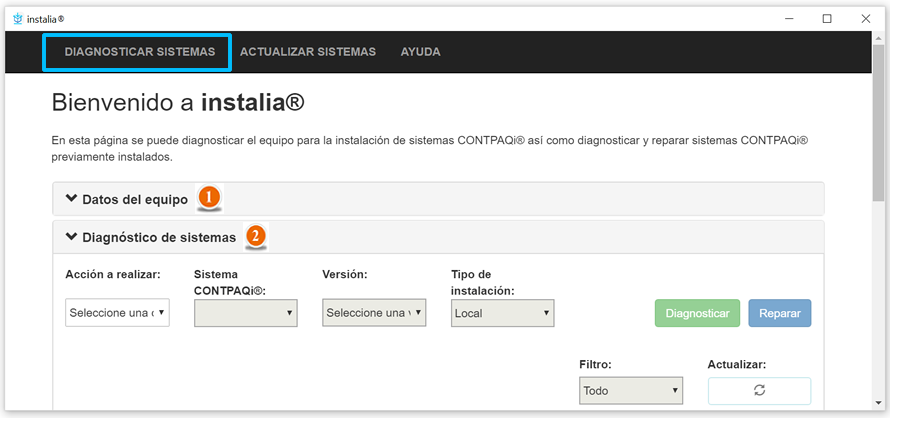Open the Filtro dropdown
The width and height of the screenshot is (900, 428).
(x=631, y=391)
